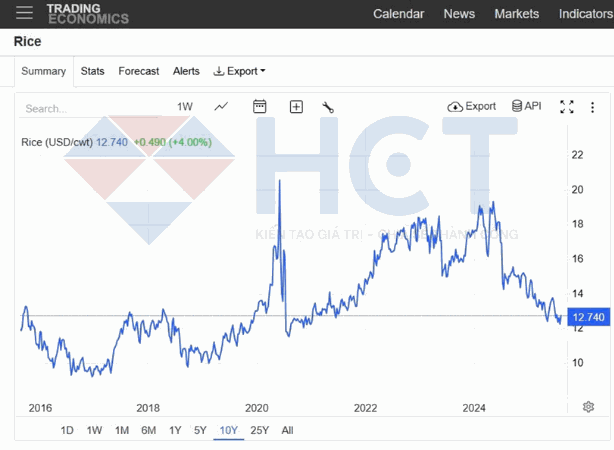Click the chart type line icon
The image size is (614, 450).
222,107
